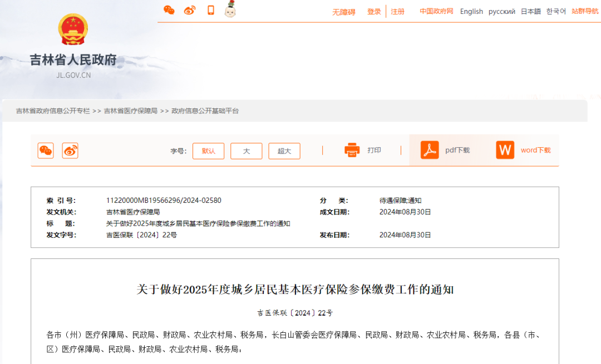Share article via Weibo icon in toolbar
601x364 pixels.
pyautogui.click(x=70, y=151)
